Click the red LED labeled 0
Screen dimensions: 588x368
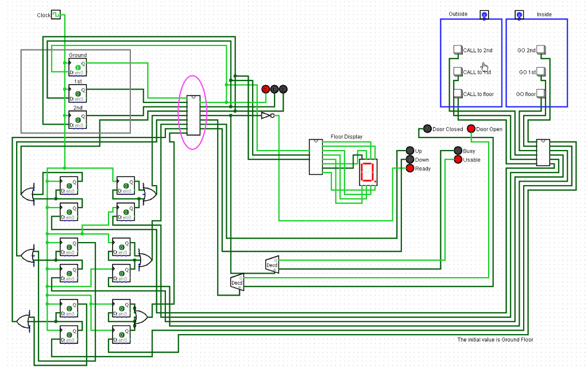point(266,89)
